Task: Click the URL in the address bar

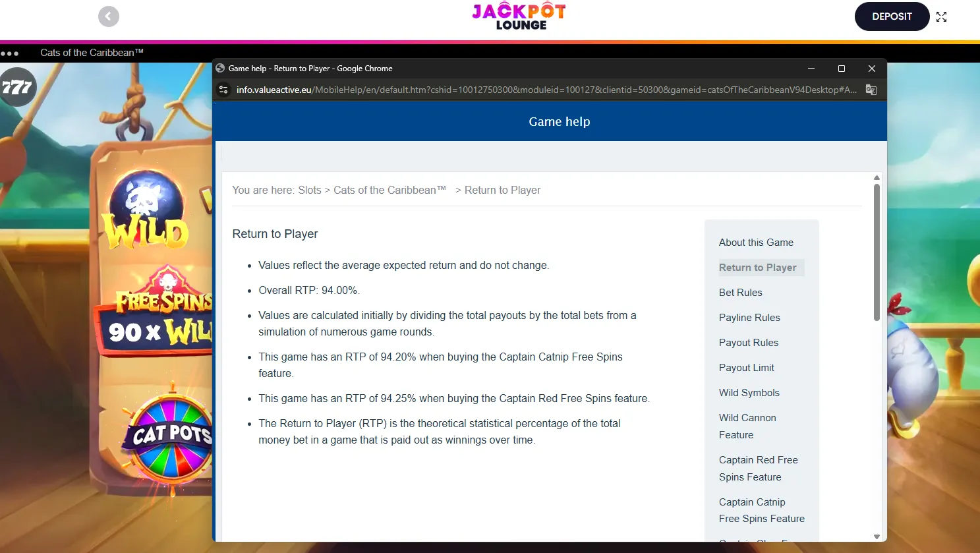Action: [547, 90]
